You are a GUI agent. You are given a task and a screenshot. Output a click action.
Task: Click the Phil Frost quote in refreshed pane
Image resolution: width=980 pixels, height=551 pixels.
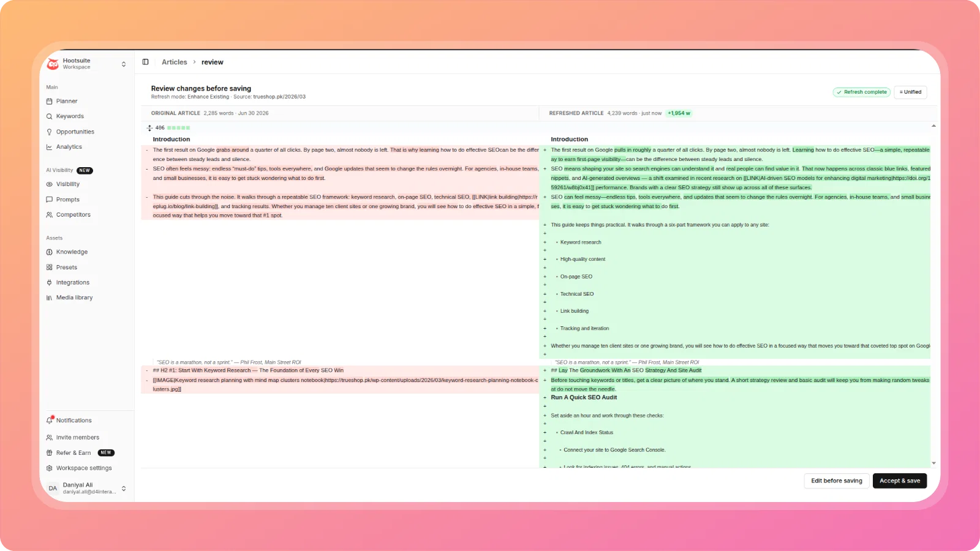(627, 362)
